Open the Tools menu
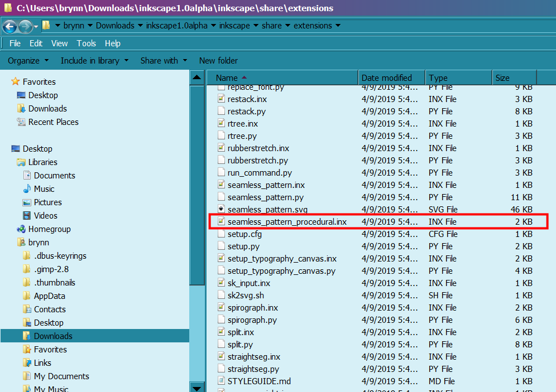 tap(86, 43)
